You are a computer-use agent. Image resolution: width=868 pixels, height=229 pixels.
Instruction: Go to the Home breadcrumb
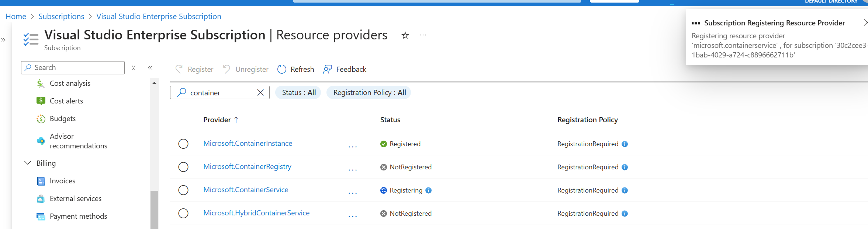coord(16,17)
